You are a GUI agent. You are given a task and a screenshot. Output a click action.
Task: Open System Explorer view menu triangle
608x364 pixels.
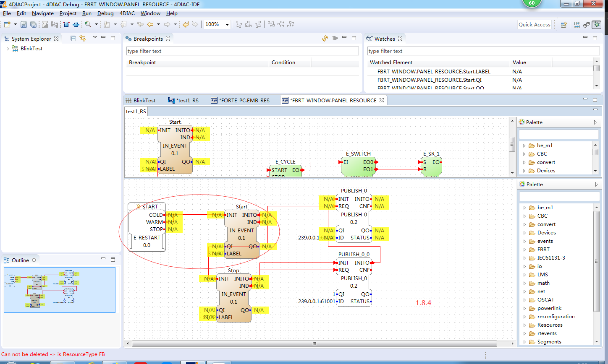click(94, 37)
